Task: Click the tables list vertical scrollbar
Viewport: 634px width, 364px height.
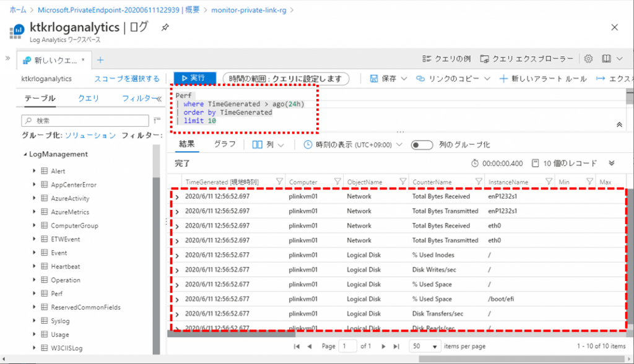Action: 156,265
